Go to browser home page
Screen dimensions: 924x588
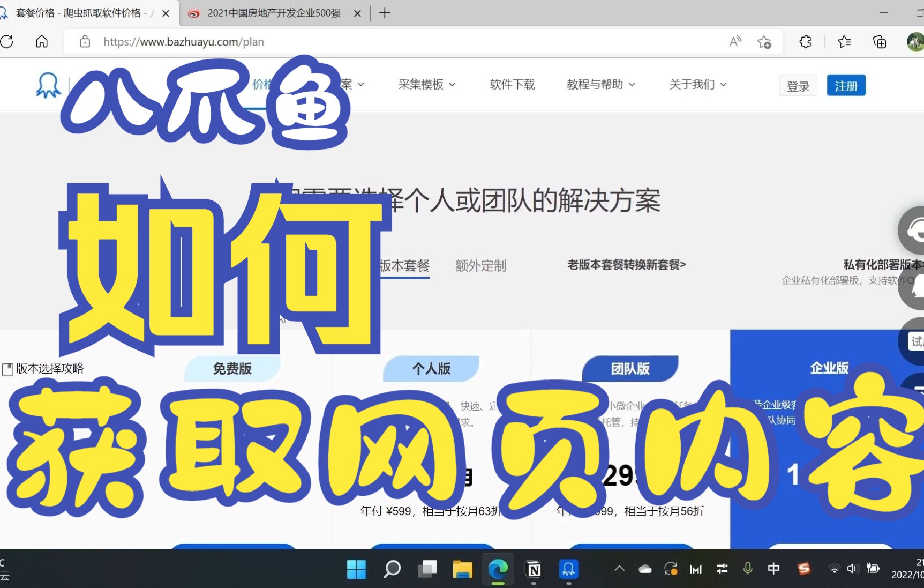tap(42, 42)
